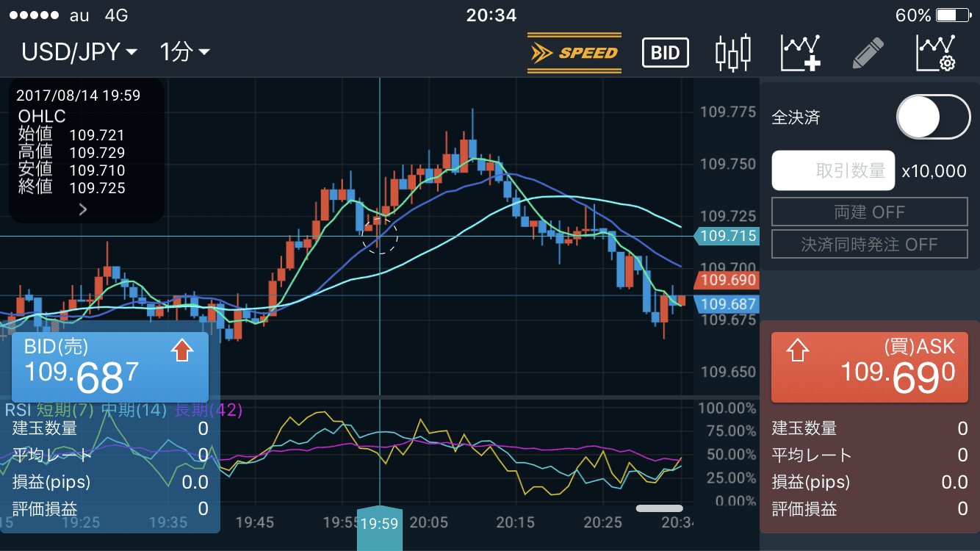Tap the 安値 109.710 low value
Image resolution: width=980 pixels, height=551 pixels.
72,170
